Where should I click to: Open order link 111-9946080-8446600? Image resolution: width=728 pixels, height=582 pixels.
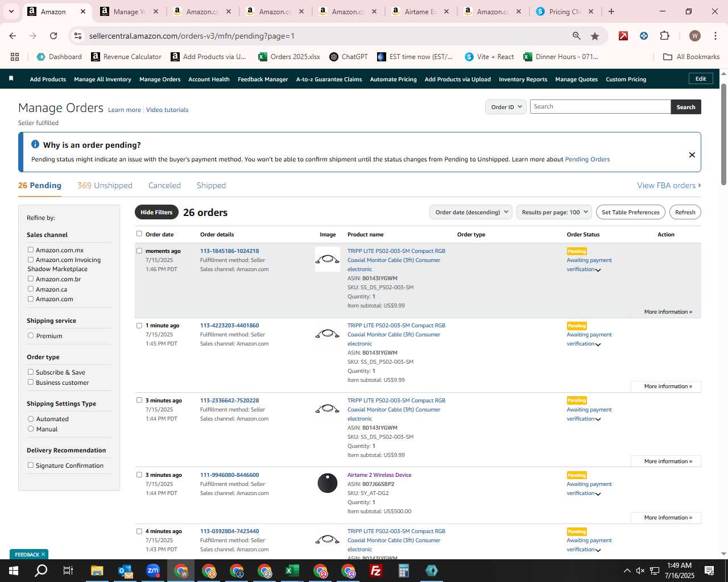229,475
